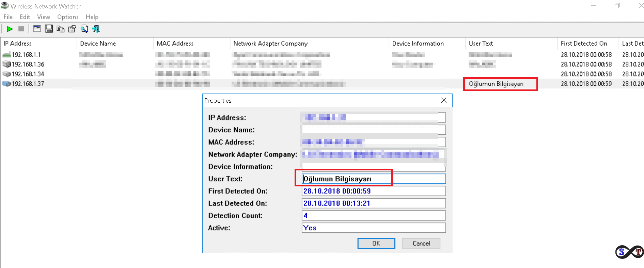Click the First Detected On field in Properties
The width and height of the screenshot is (644, 268).
point(374,191)
